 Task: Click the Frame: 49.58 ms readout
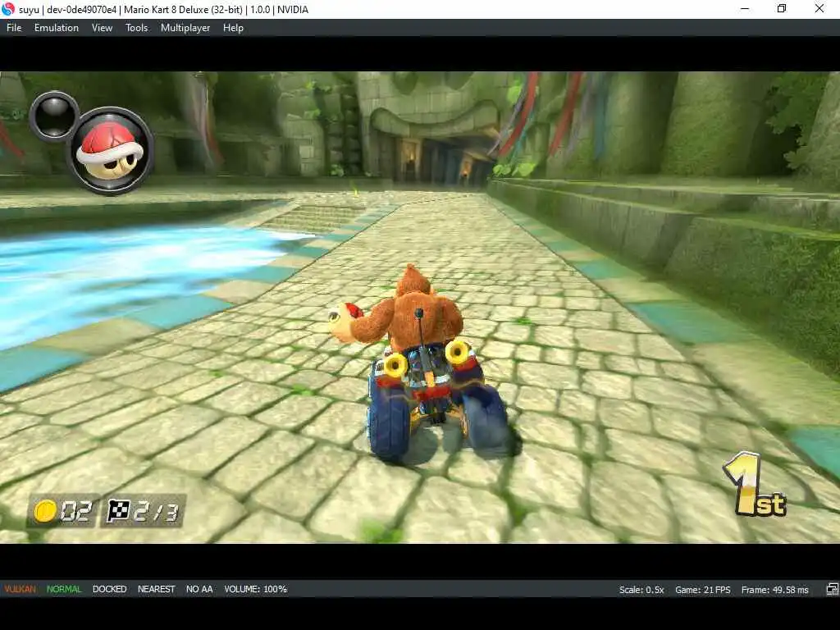coord(774,589)
